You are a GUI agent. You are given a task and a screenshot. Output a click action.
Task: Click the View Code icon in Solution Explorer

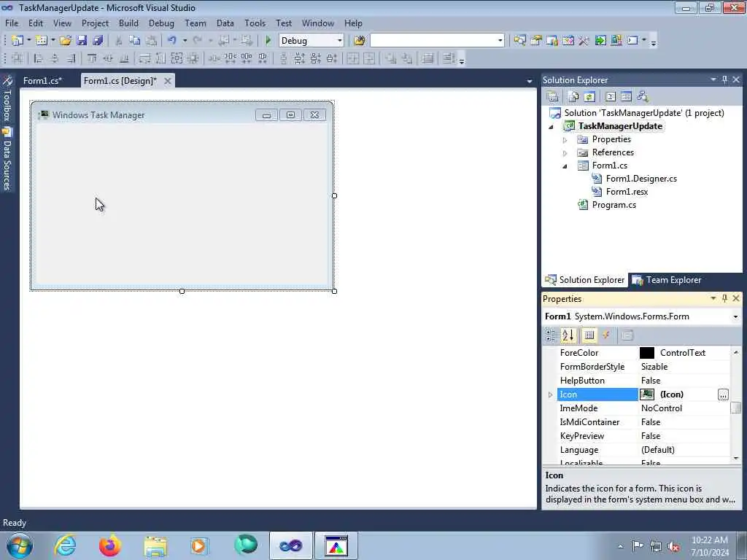tap(611, 97)
